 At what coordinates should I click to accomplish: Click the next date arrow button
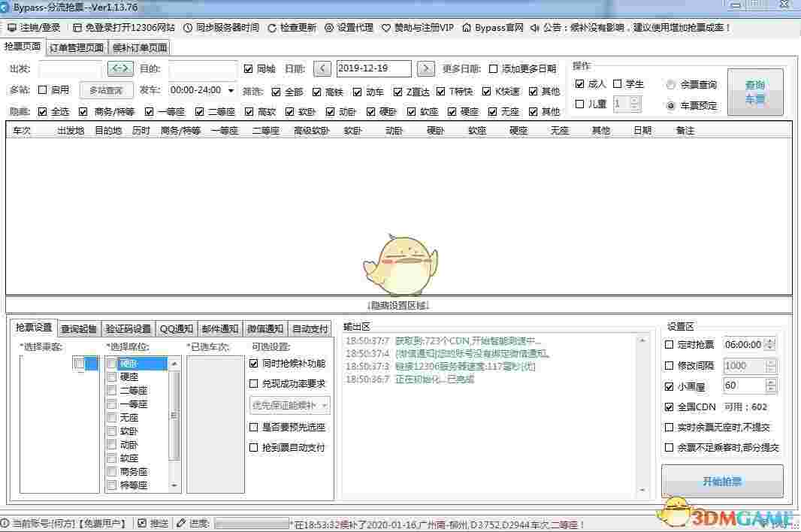pos(425,68)
